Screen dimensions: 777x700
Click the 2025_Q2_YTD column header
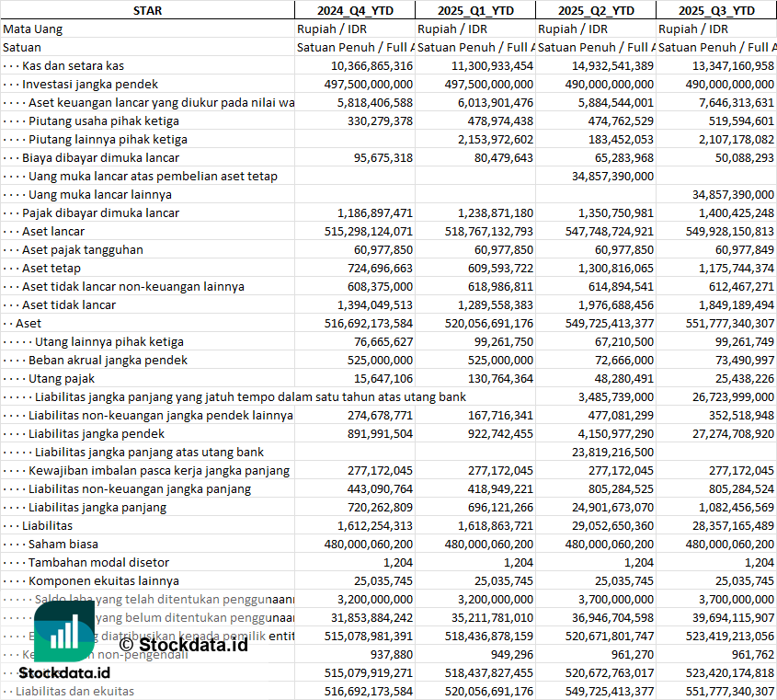coord(596,10)
